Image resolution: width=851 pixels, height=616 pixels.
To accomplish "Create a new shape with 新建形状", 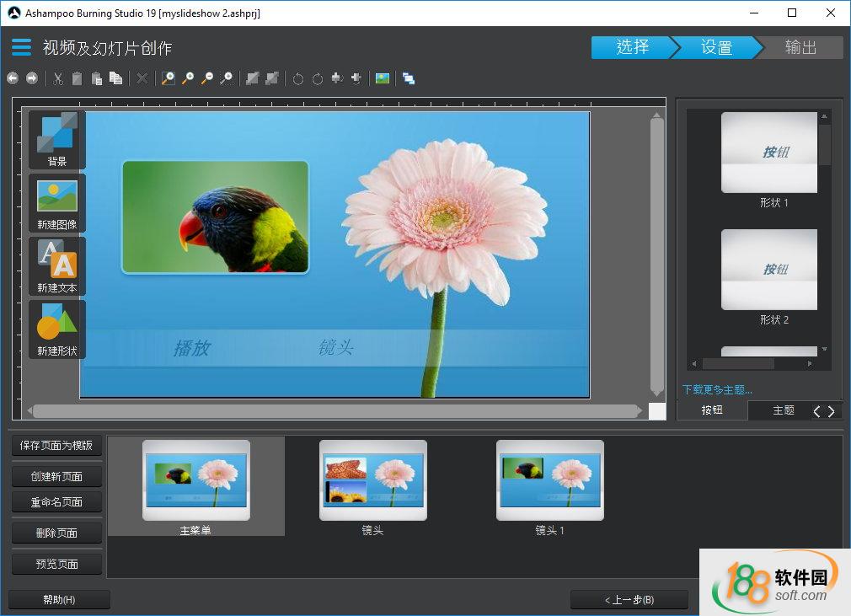I will point(57,329).
